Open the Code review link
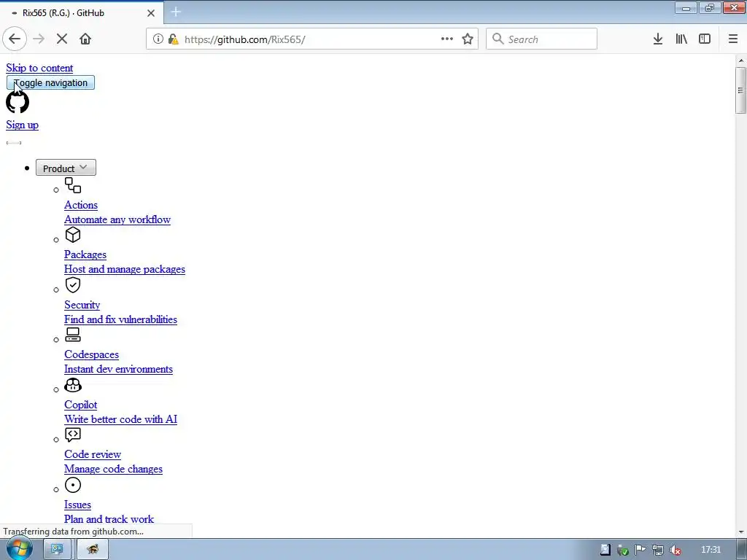This screenshot has height=560, width=747. (93, 454)
